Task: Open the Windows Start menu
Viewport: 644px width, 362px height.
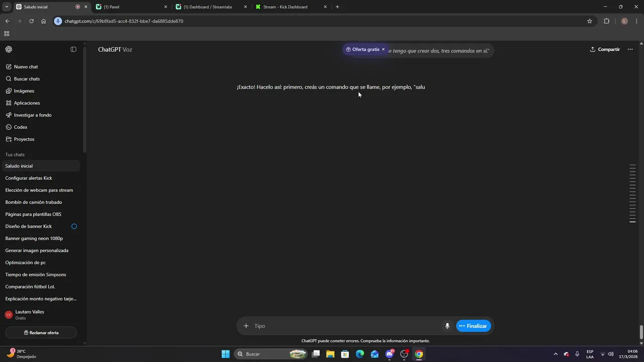Action: click(x=225, y=354)
